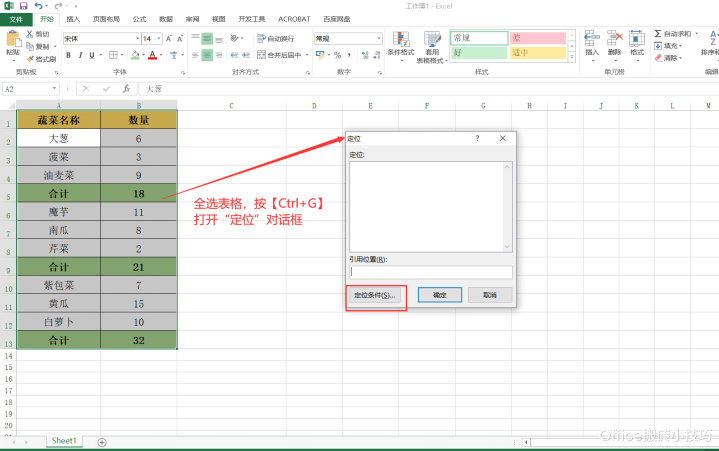Open help in Go To dialog
The height and width of the screenshot is (451, 719).
(x=477, y=138)
